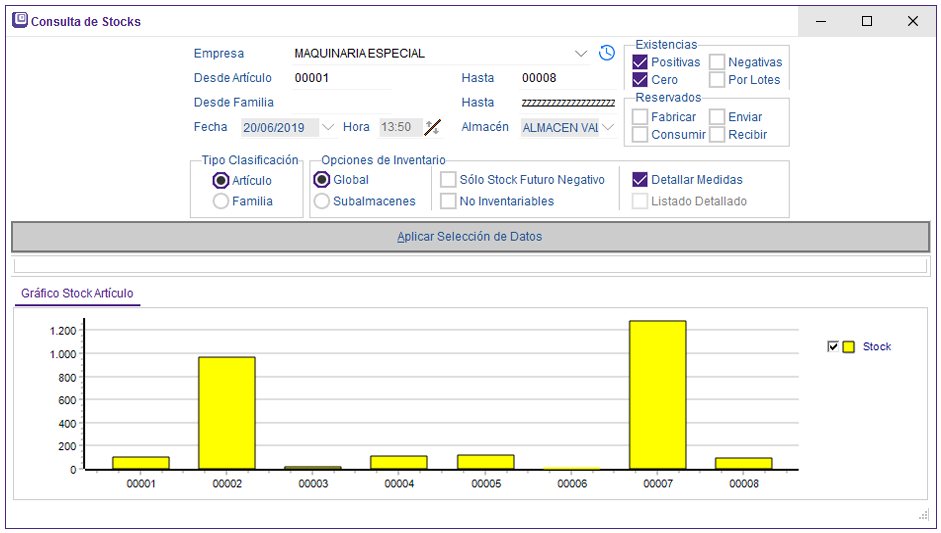
Task: Click the Aplicar Selección de Datos button
Action: [470, 237]
